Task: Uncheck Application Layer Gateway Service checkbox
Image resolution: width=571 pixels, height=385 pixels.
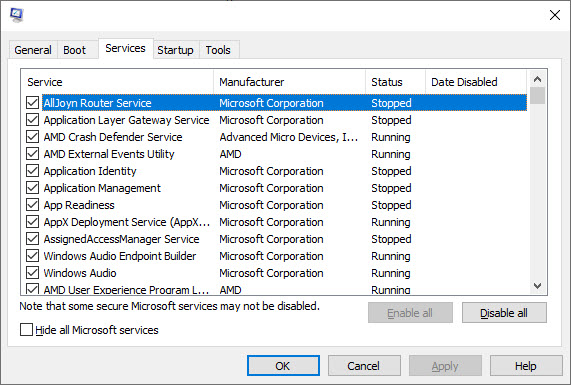Action: coord(32,120)
